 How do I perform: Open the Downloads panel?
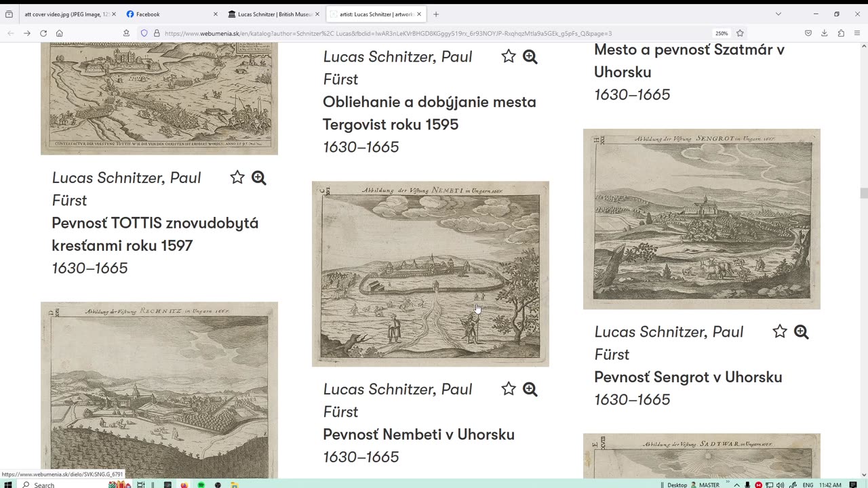pyautogui.click(x=825, y=33)
